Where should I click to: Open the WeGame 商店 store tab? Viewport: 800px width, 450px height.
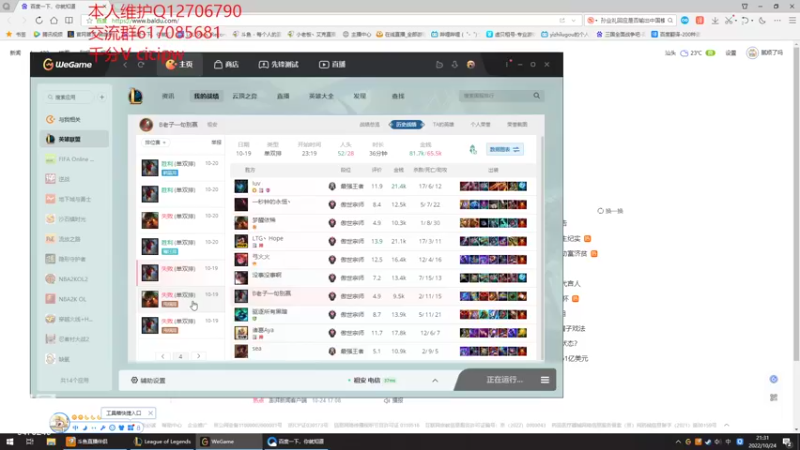(227, 64)
